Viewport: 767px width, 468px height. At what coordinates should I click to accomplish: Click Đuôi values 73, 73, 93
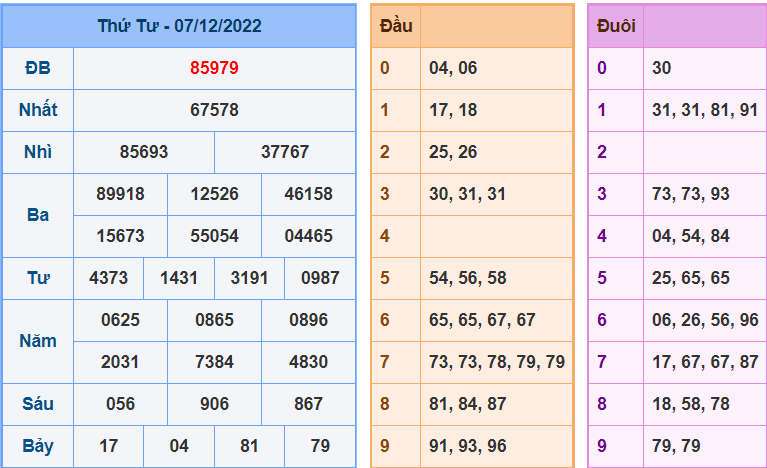[x=691, y=194]
